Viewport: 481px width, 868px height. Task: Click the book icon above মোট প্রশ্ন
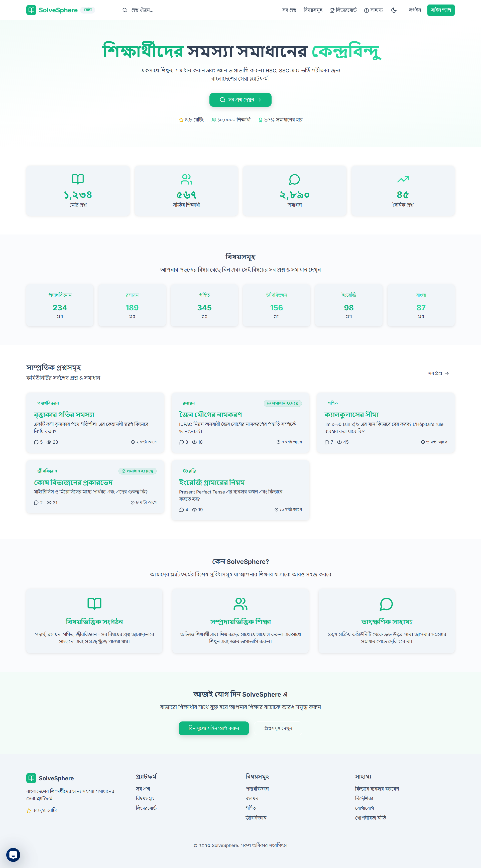tap(78, 179)
